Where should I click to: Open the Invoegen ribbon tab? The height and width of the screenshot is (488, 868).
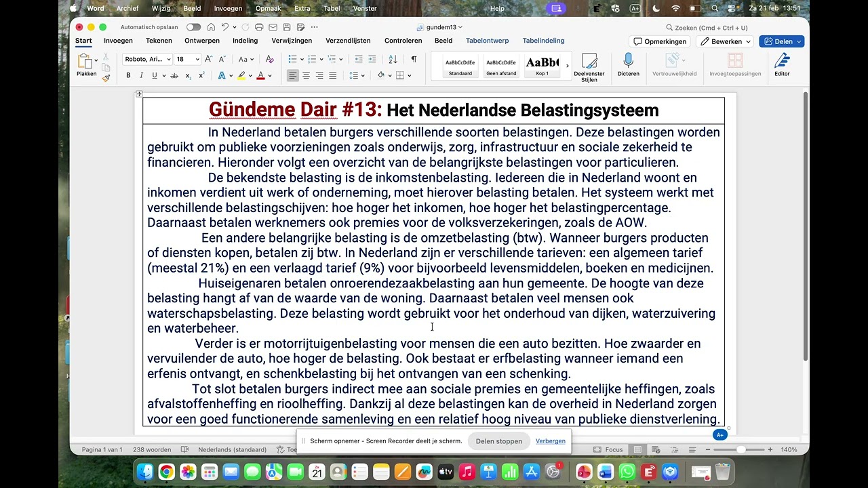pyautogui.click(x=118, y=41)
